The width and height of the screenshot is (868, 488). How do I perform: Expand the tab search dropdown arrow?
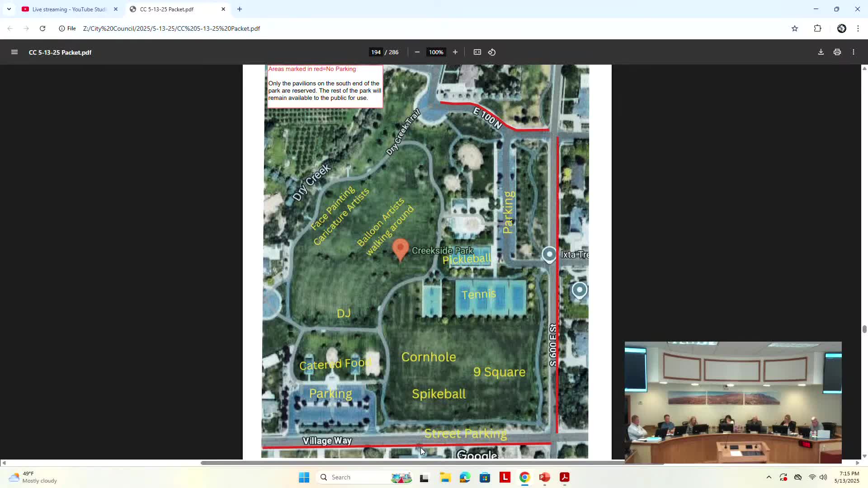9,9
